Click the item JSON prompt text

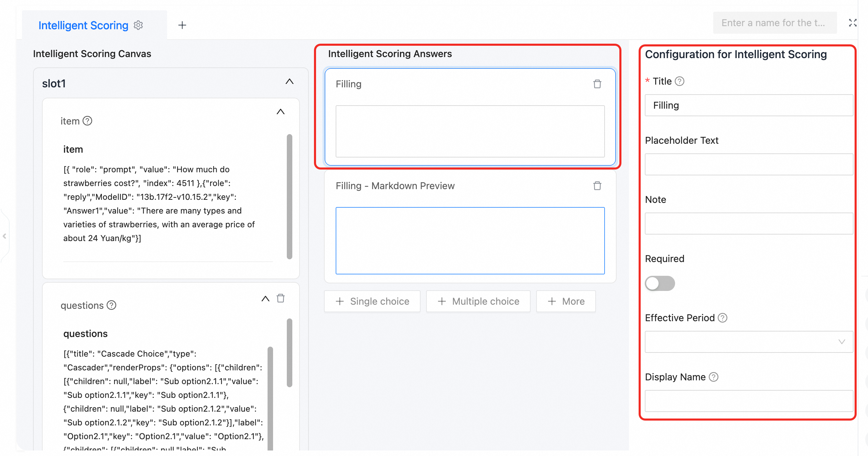pos(159,204)
